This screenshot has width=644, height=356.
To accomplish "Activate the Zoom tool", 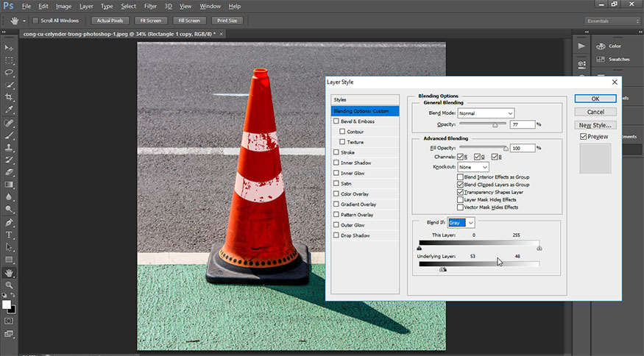I will coord(10,285).
